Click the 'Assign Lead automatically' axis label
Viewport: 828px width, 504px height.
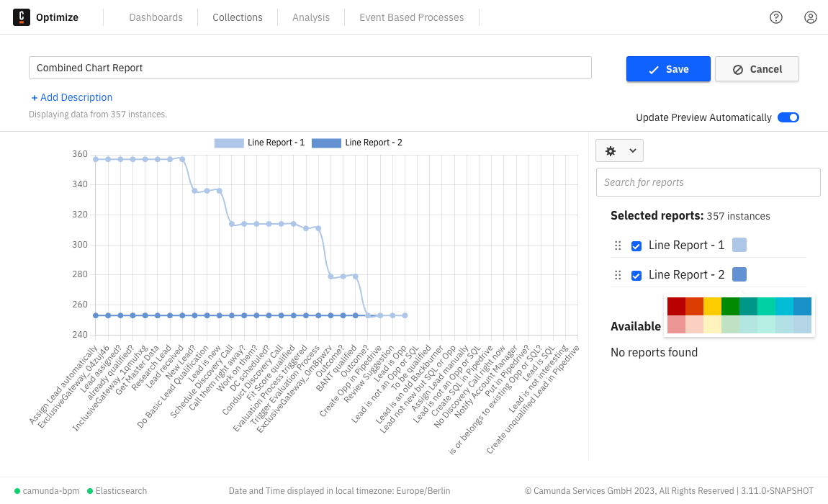point(63,385)
